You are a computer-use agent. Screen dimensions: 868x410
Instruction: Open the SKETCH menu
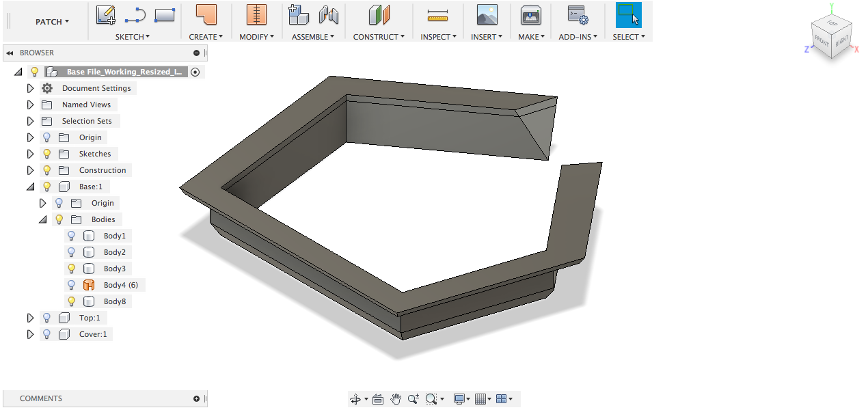133,37
